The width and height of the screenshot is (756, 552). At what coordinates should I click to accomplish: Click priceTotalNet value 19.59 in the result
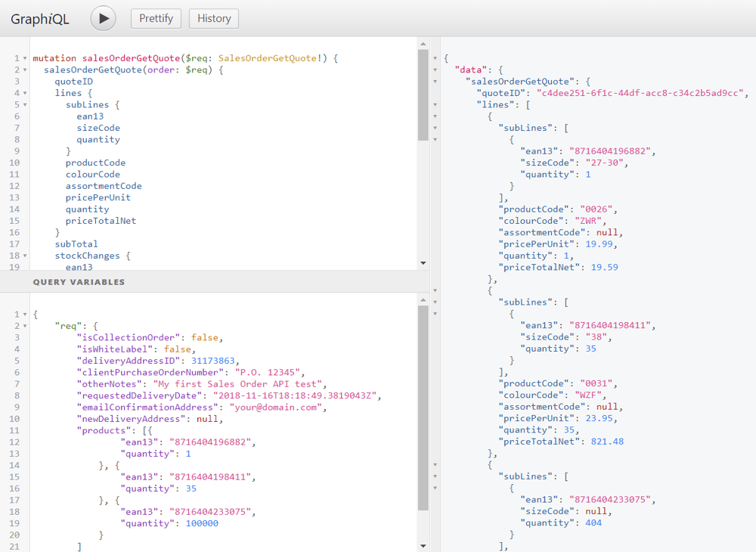point(605,267)
